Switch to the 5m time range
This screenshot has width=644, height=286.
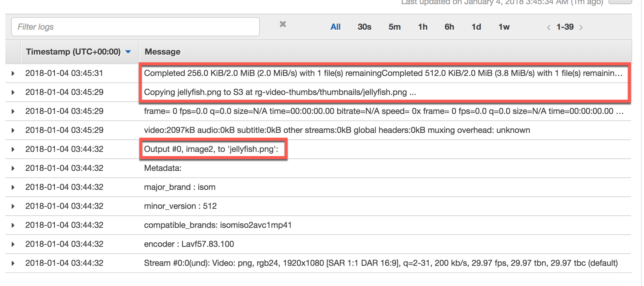pyautogui.click(x=394, y=27)
